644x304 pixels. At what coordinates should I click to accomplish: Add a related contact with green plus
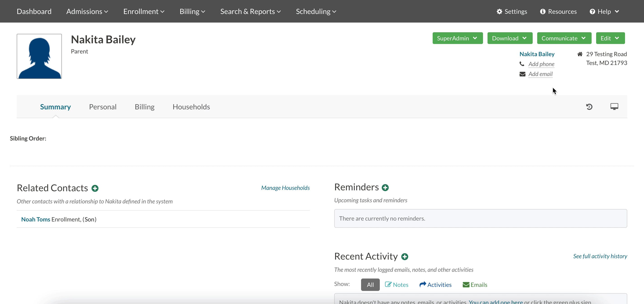click(x=95, y=188)
